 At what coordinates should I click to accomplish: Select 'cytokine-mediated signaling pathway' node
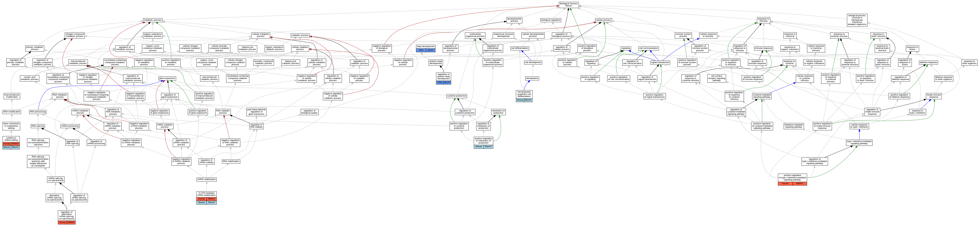(x=762, y=96)
